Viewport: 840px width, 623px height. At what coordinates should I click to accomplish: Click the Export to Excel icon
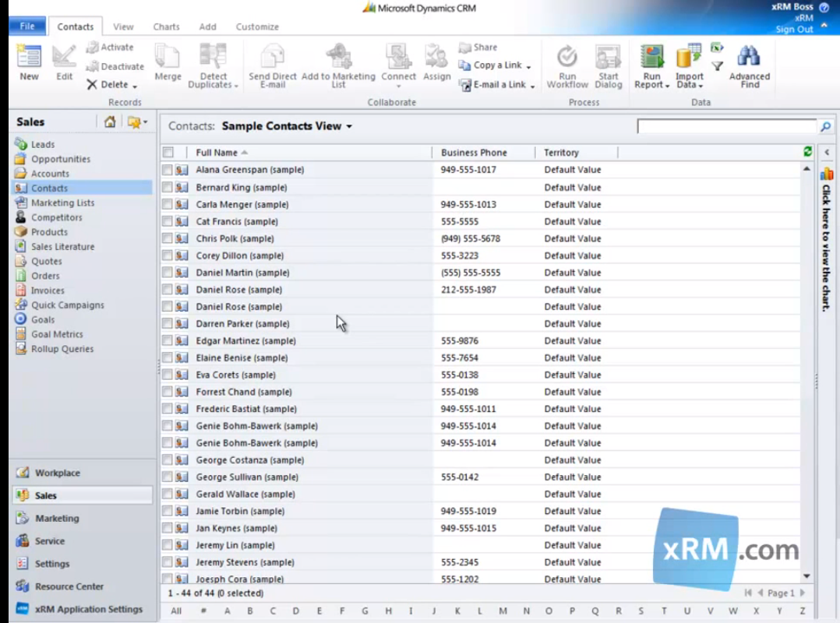pos(717,48)
